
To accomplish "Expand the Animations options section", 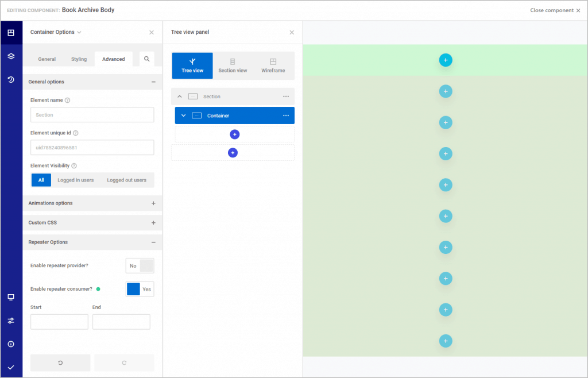I will tap(153, 203).
